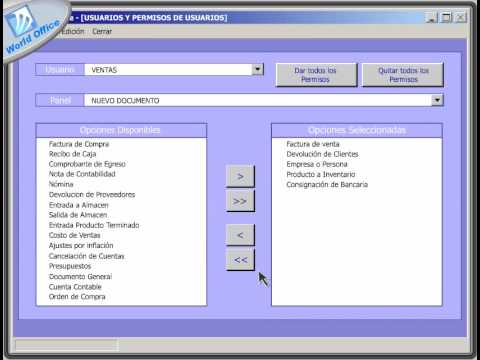
Task: Select Entrada a Almacen option
Action: point(79,205)
